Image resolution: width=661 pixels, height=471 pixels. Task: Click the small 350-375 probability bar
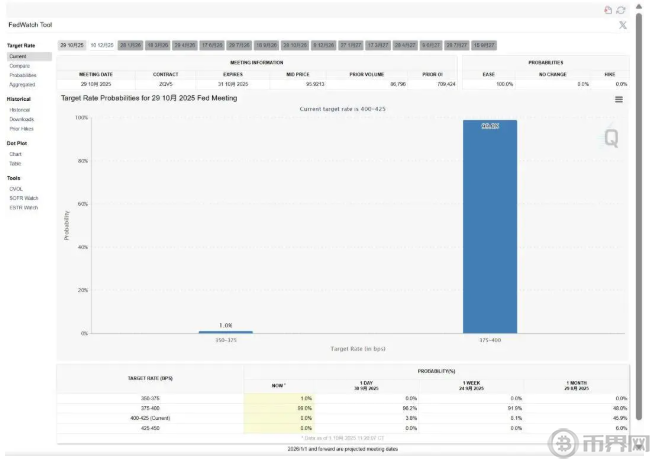point(225,331)
